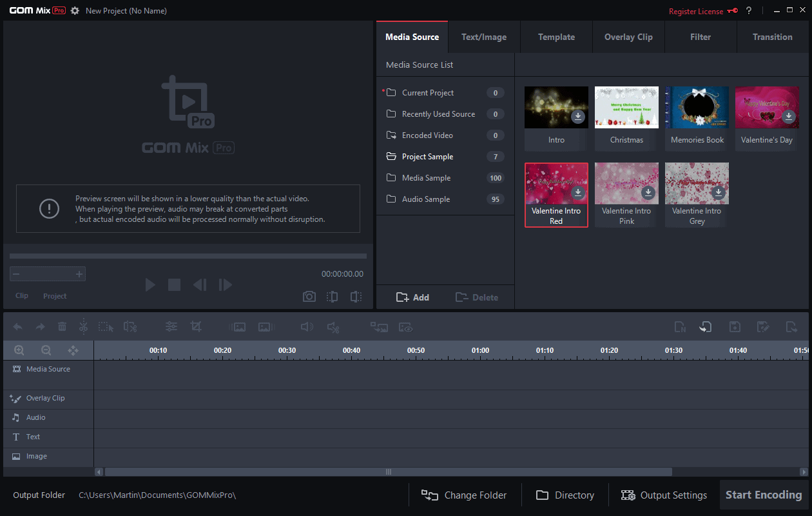Download the Valentine Intro Red sample icon
The height and width of the screenshot is (516, 812).
coord(578,193)
